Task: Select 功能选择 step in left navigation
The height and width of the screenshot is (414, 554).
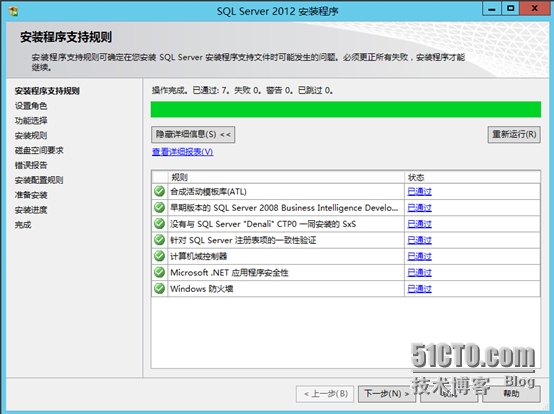Action: 31,121
